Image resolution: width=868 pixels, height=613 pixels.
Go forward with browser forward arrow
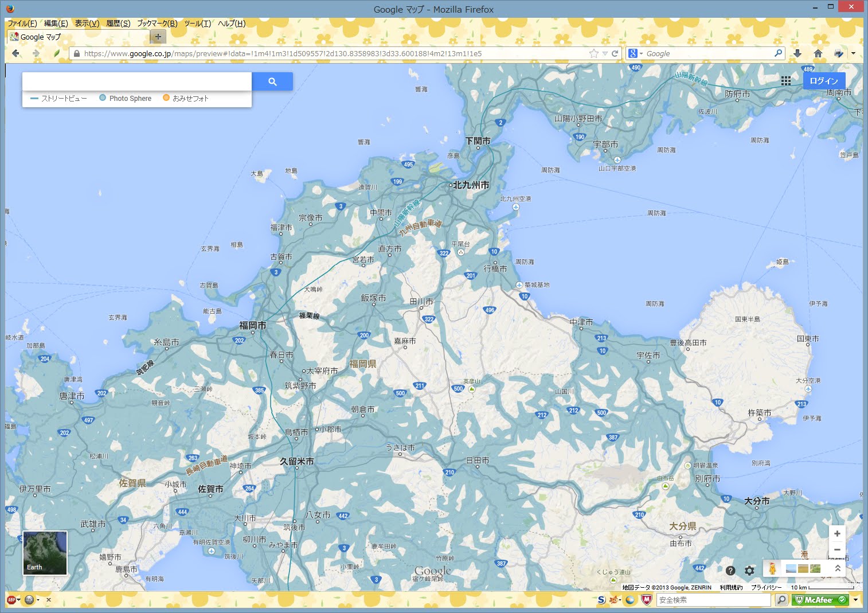pos(36,53)
